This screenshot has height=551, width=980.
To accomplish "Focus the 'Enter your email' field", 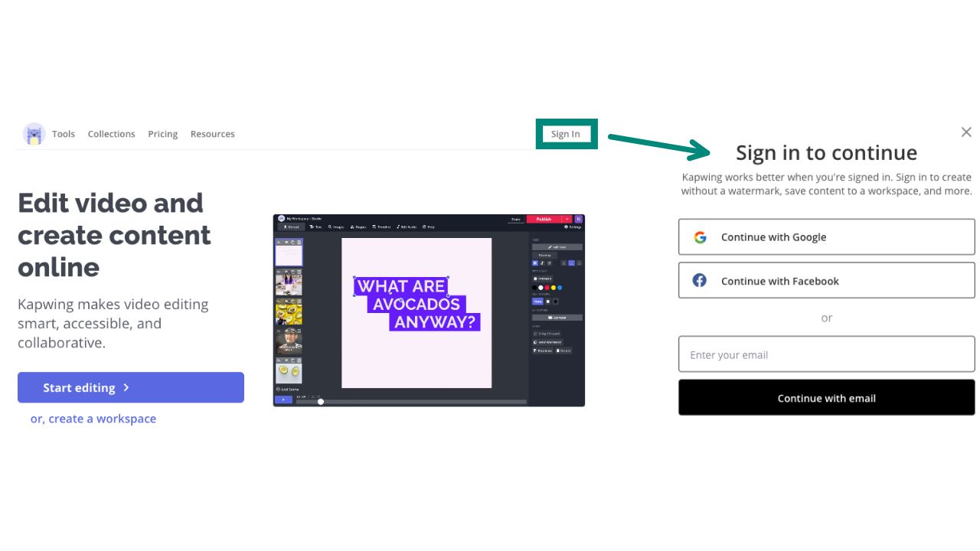I will pos(827,354).
